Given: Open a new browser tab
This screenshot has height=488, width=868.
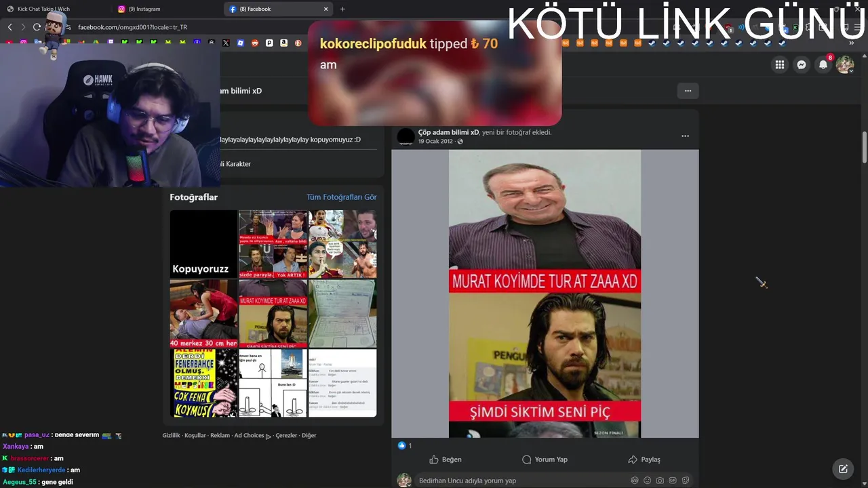Looking at the screenshot, I should tap(342, 9).
